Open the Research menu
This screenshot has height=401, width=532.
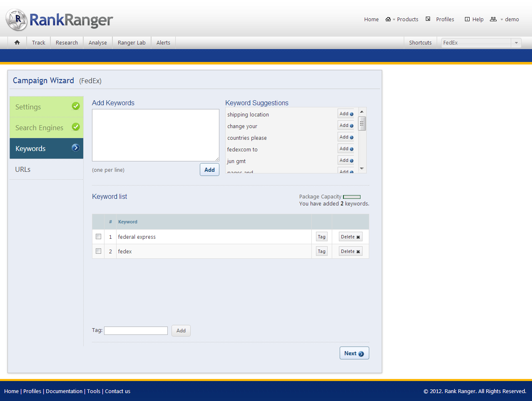[67, 42]
